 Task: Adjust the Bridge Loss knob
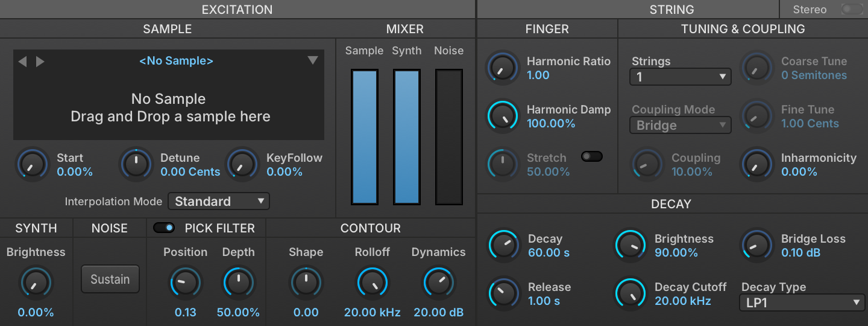point(756,245)
